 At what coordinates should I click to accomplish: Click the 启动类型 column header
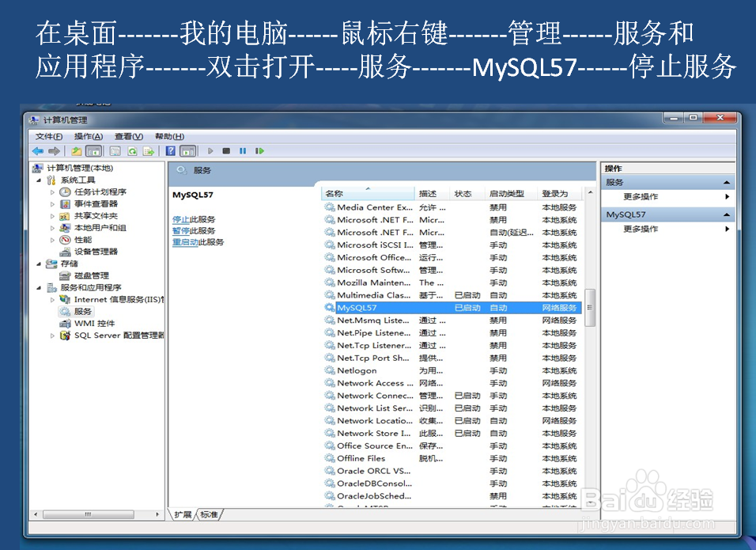point(509,193)
